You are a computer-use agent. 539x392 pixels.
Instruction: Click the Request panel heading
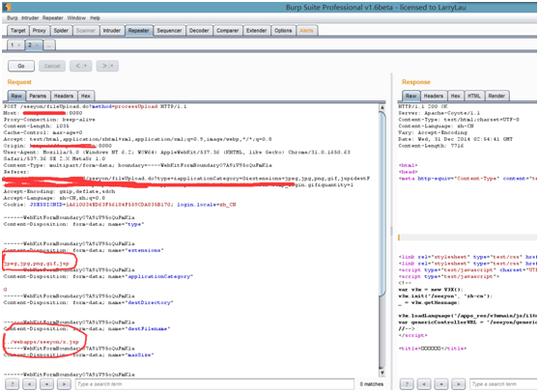coord(19,82)
